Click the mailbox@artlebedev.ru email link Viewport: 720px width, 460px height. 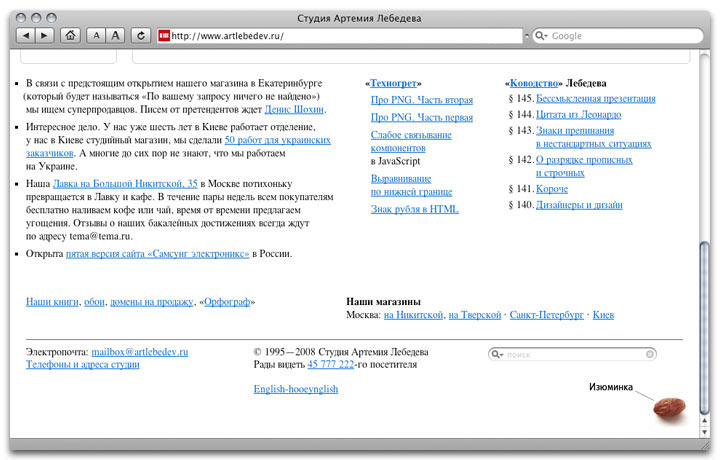click(x=139, y=352)
